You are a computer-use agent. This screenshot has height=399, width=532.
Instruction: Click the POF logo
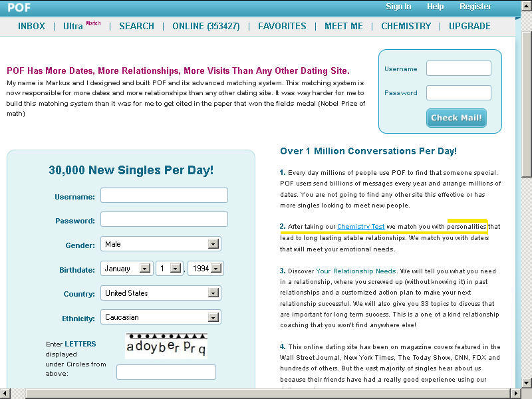[19, 7]
